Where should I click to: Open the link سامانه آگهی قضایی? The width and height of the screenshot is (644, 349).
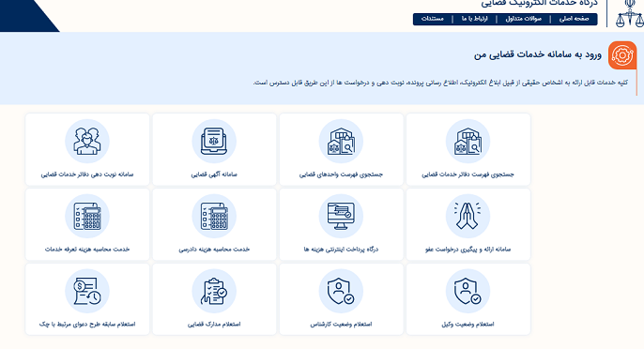point(214,174)
